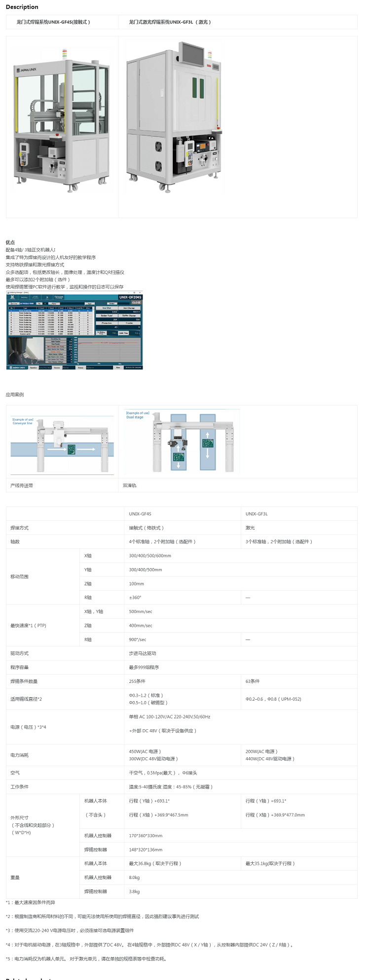Click value '最大35.1kg(取决于行程）'
370x980 pixels.
point(270,864)
